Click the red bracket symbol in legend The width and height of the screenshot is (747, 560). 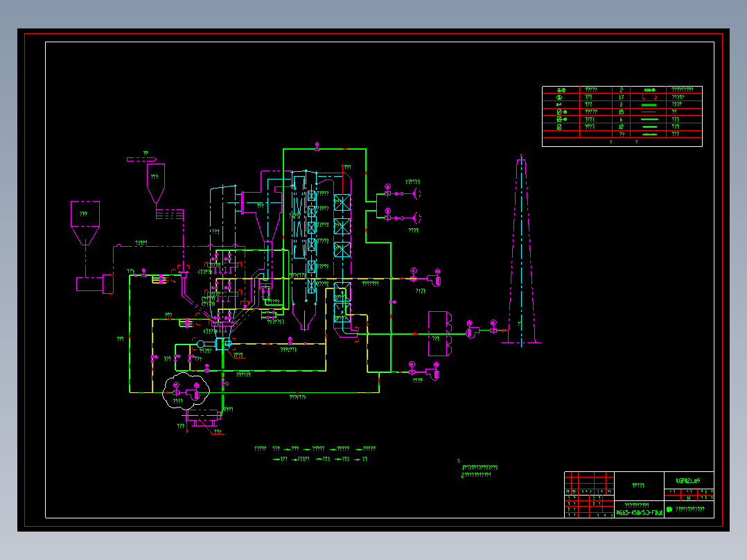tap(649, 97)
